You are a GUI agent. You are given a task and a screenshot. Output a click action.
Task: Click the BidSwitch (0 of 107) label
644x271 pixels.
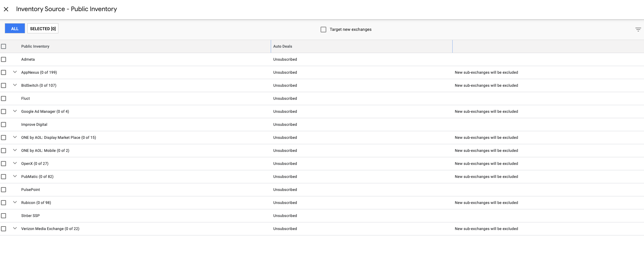point(39,85)
